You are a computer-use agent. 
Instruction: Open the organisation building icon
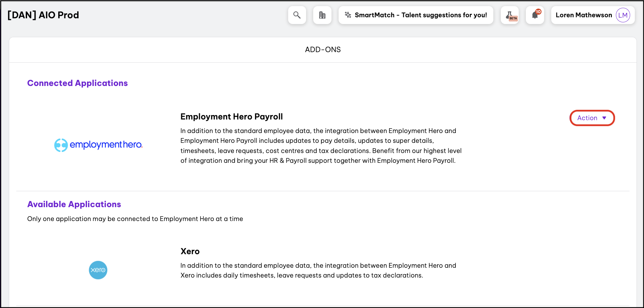click(322, 15)
